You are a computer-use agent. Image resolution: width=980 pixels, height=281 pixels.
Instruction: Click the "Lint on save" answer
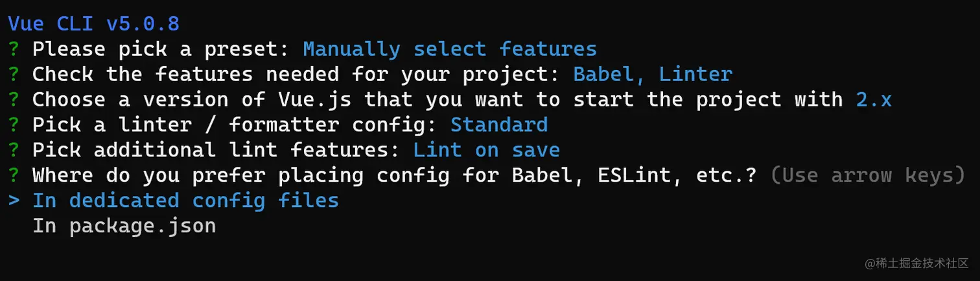pos(486,150)
